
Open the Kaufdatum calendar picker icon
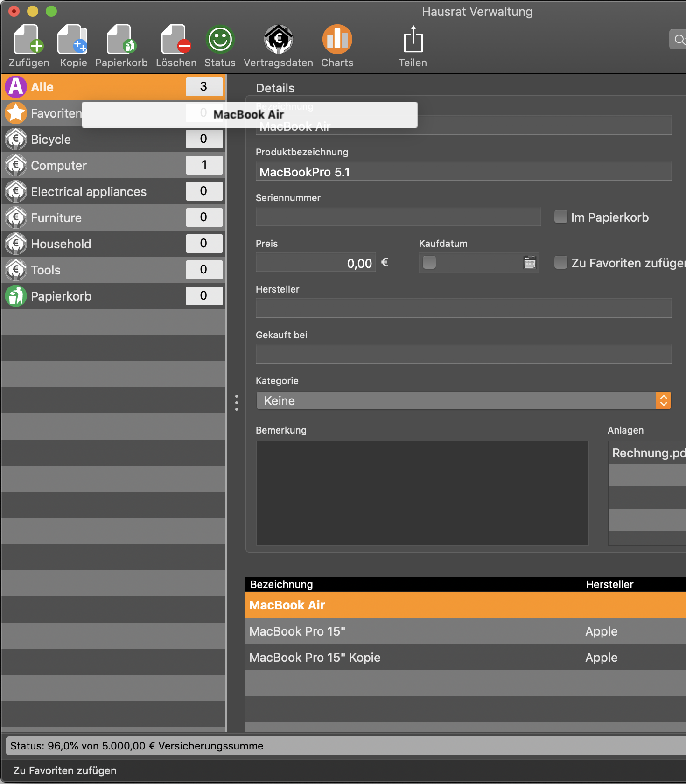pos(530,262)
